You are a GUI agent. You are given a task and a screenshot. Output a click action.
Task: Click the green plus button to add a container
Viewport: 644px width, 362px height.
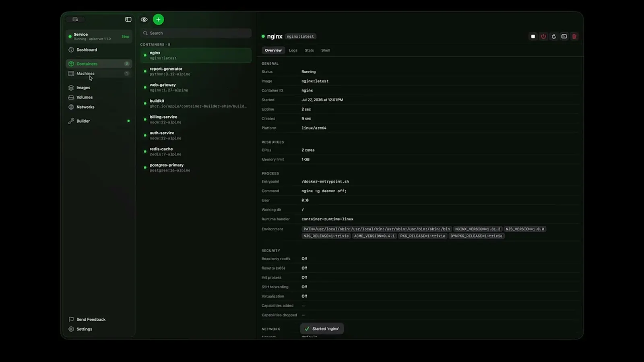158,19
